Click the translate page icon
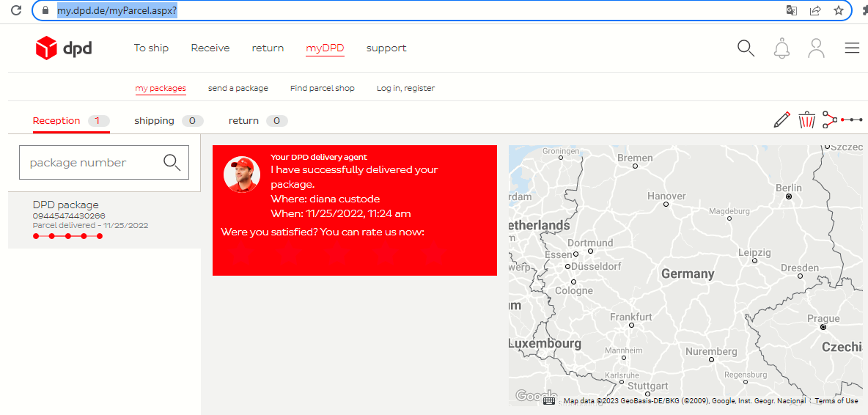 [792, 10]
